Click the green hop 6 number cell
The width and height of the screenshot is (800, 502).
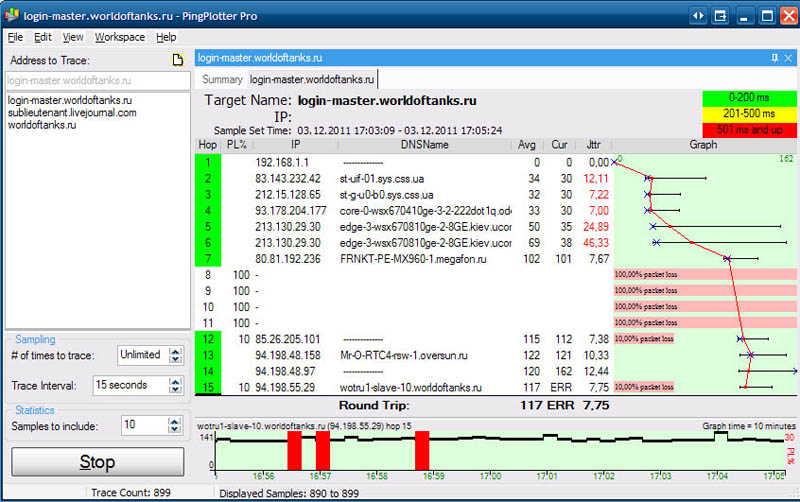[208, 243]
